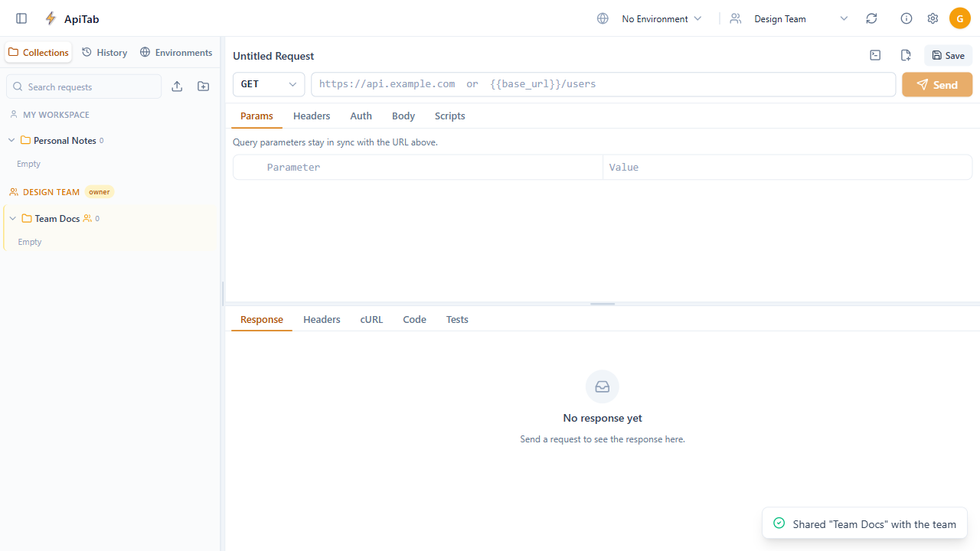Viewport: 980px width, 551px height.
Task: Click the Shared "Team Docs" toast notification
Action: [x=865, y=523]
